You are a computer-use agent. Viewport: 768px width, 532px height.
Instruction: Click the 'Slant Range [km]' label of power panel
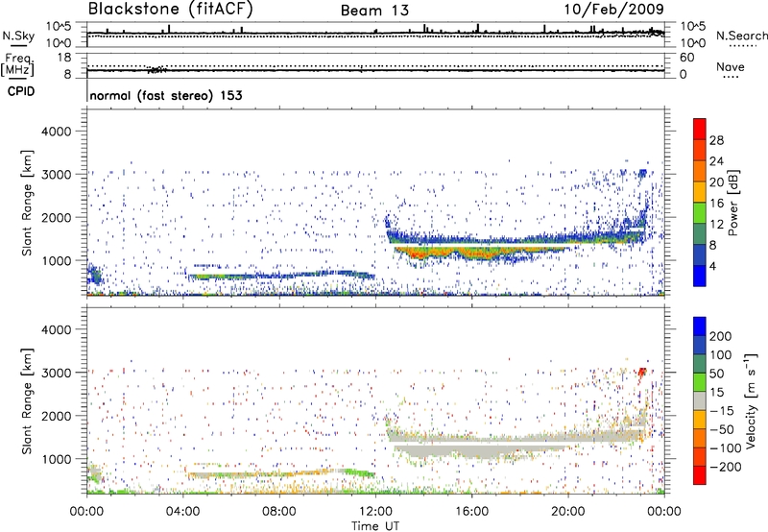point(27,203)
